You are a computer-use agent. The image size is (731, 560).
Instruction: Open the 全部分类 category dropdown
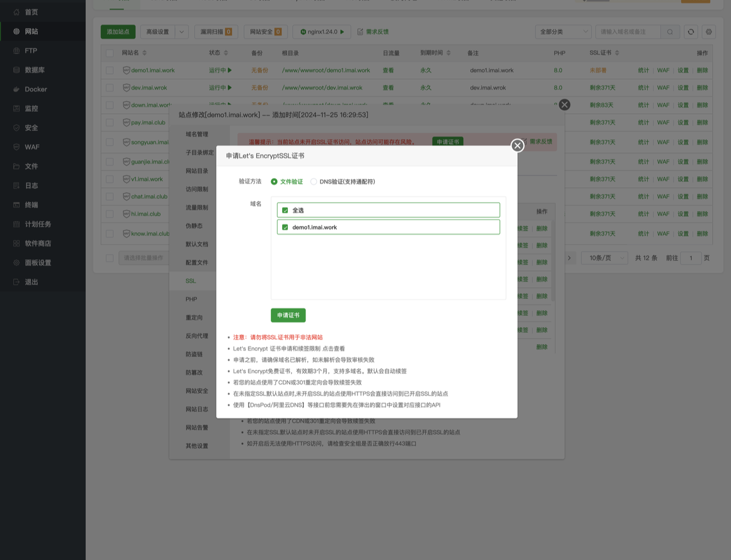pos(563,32)
